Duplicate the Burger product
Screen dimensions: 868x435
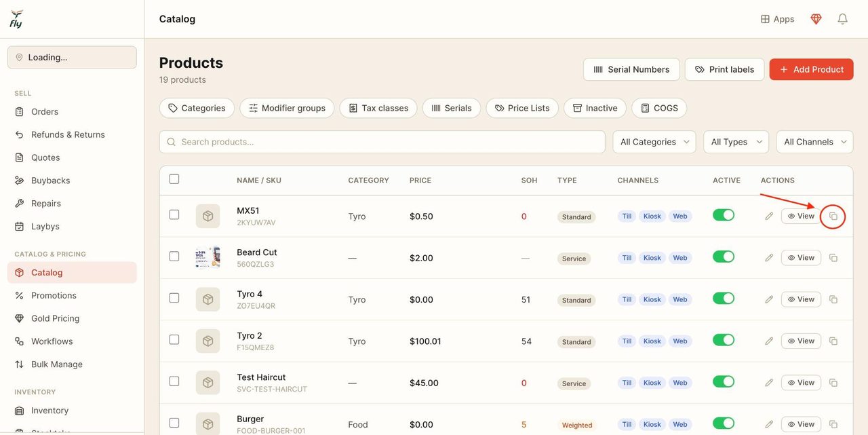pyautogui.click(x=833, y=424)
